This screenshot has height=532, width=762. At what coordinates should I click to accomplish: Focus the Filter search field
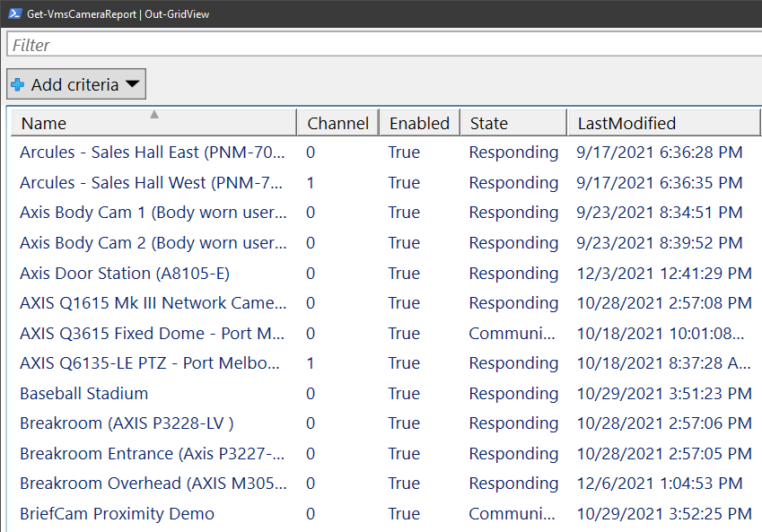click(384, 45)
